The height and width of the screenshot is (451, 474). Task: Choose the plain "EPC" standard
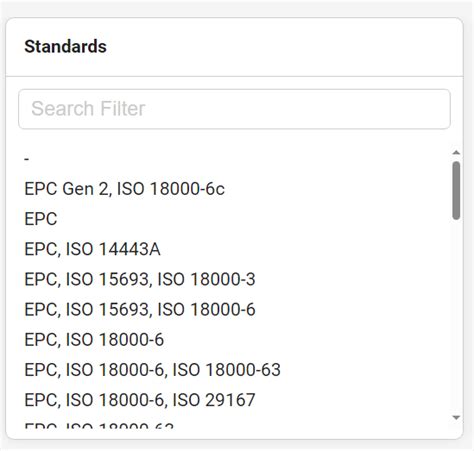point(235,219)
